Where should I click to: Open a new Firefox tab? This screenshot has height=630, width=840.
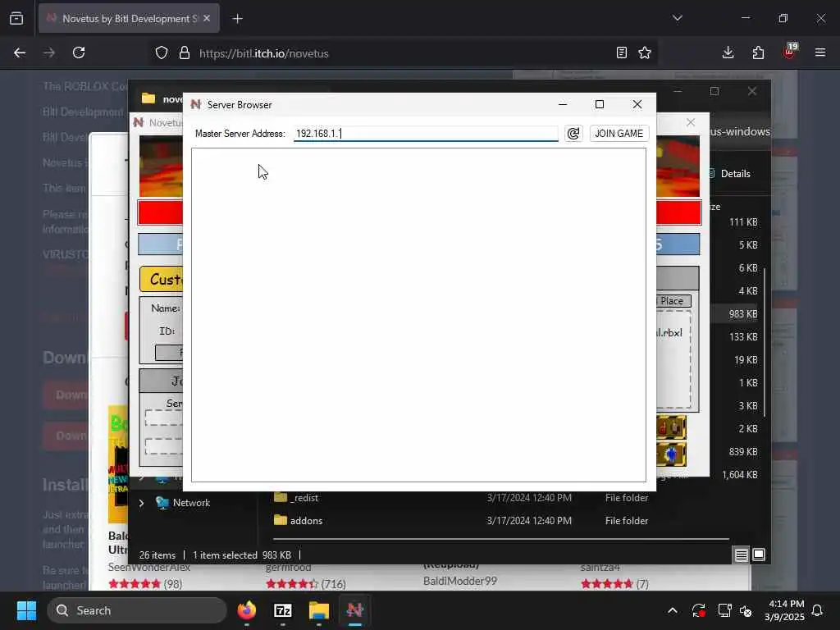pyautogui.click(x=237, y=19)
